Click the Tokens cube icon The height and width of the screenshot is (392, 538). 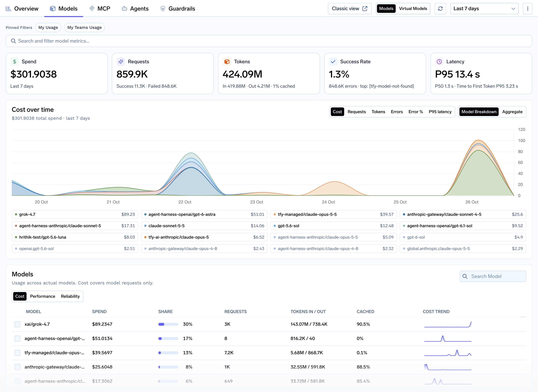point(227,62)
